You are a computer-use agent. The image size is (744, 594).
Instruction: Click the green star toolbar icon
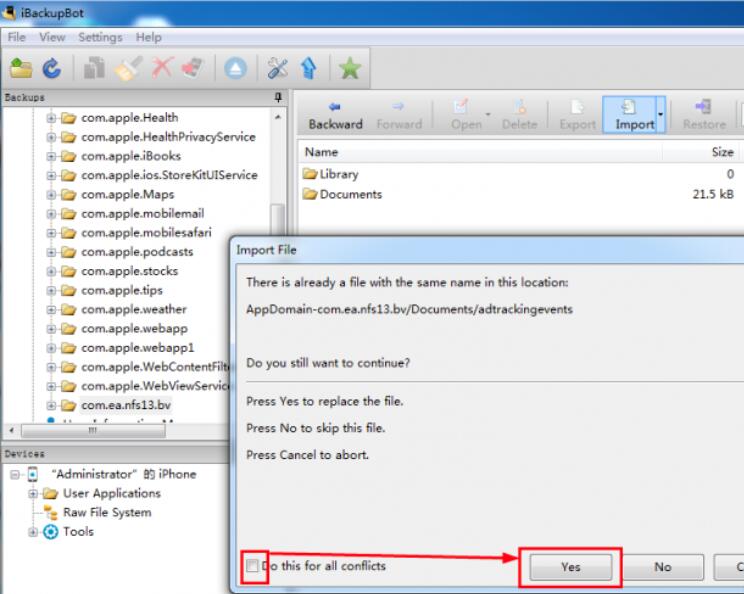(x=350, y=68)
